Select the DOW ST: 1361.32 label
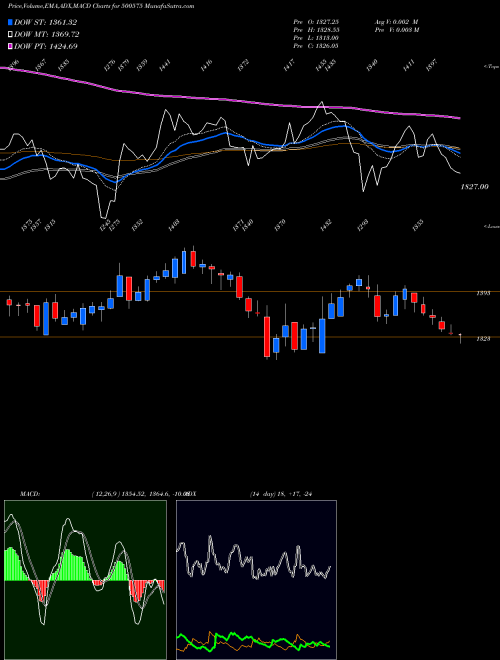Screen dimensions: 500x660 click(x=46, y=22)
